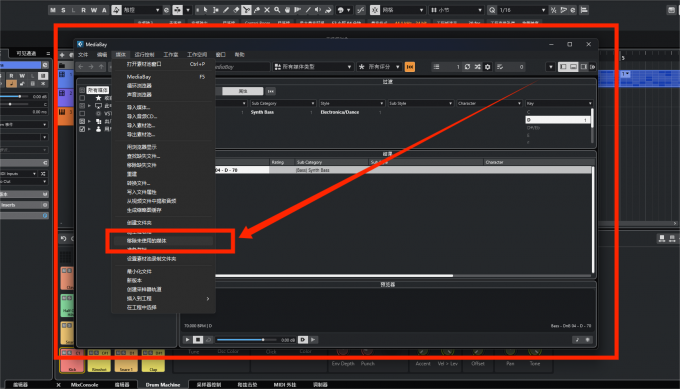Screen dimensions: 680x389
Task: Expand the user person-icon tree node
Action: click(x=90, y=129)
